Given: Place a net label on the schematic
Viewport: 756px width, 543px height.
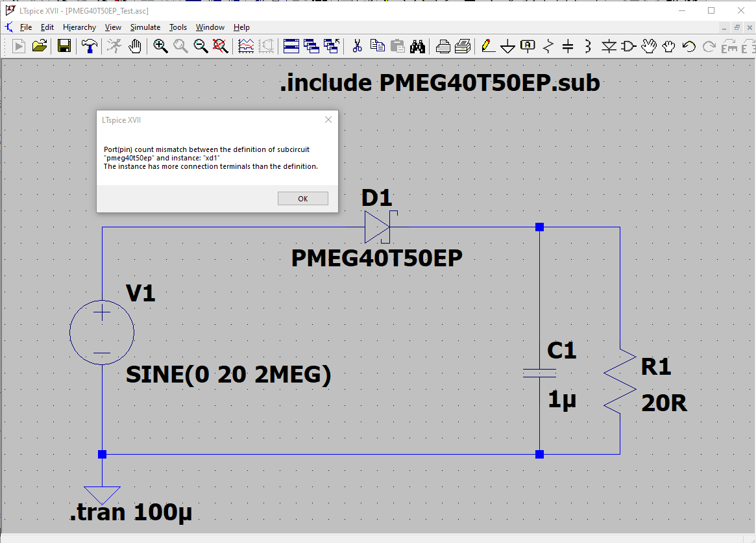Looking at the screenshot, I should [x=527, y=46].
